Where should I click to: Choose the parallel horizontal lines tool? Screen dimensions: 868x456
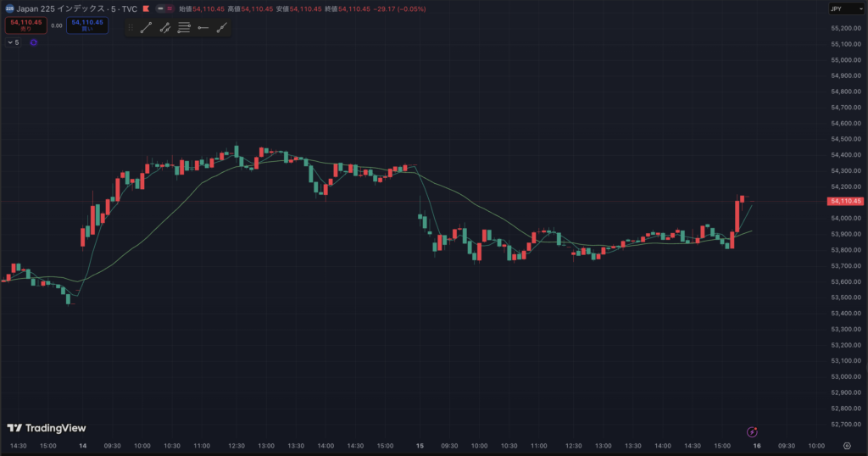point(184,28)
